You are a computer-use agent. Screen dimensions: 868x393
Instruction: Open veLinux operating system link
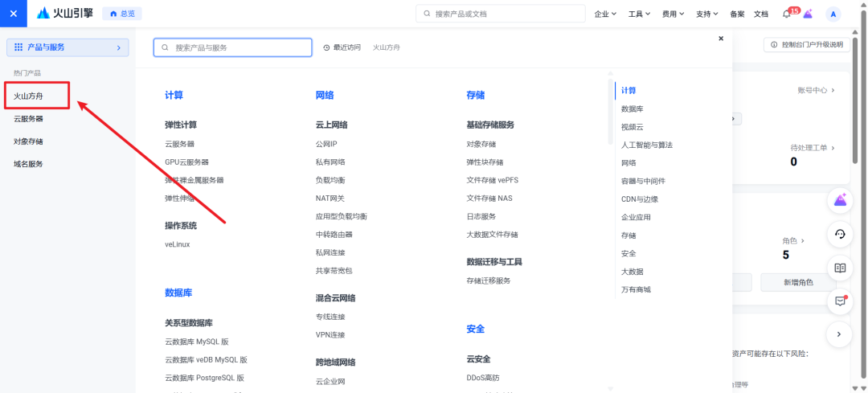(x=177, y=244)
